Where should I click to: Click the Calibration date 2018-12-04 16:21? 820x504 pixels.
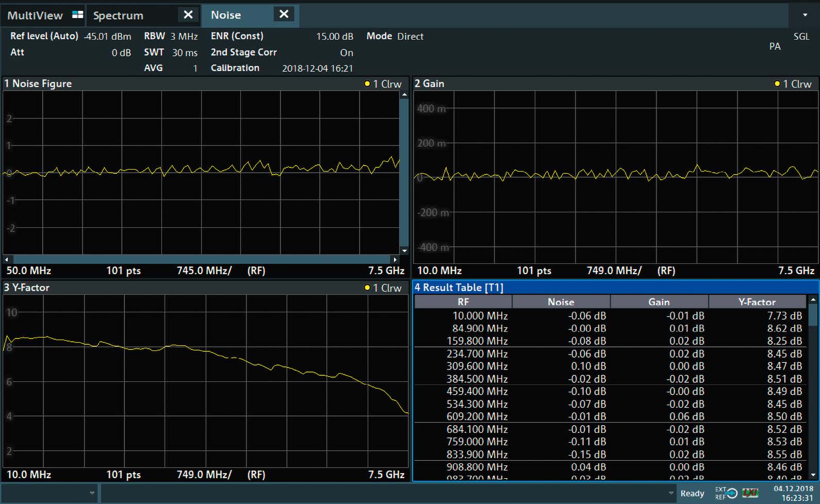pyautogui.click(x=318, y=68)
